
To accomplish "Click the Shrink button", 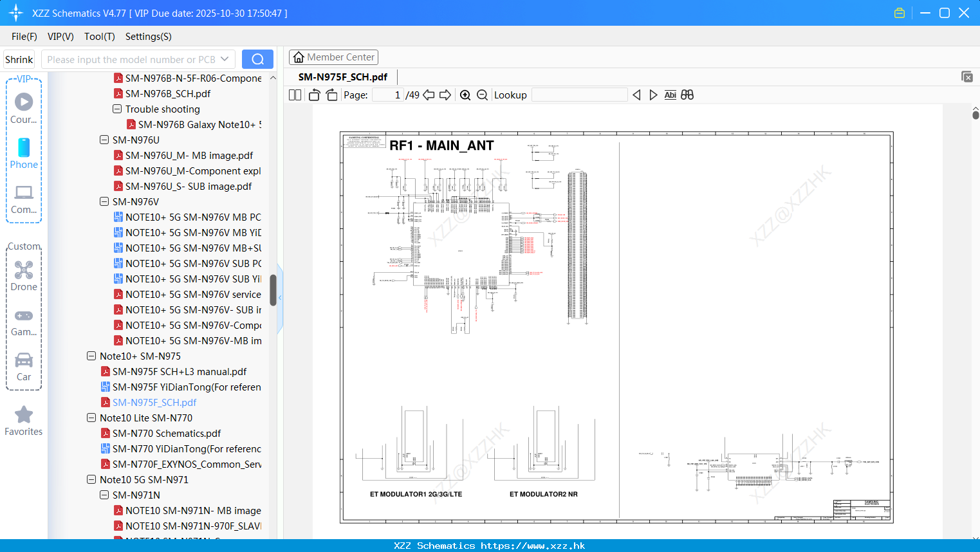I will (19, 59).
